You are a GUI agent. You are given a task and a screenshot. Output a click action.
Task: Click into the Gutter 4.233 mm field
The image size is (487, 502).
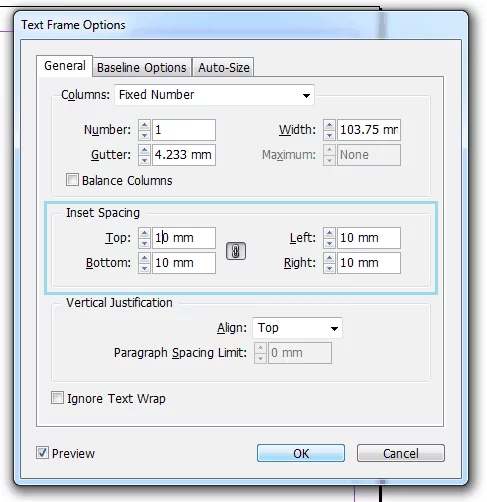click(184, 155)
